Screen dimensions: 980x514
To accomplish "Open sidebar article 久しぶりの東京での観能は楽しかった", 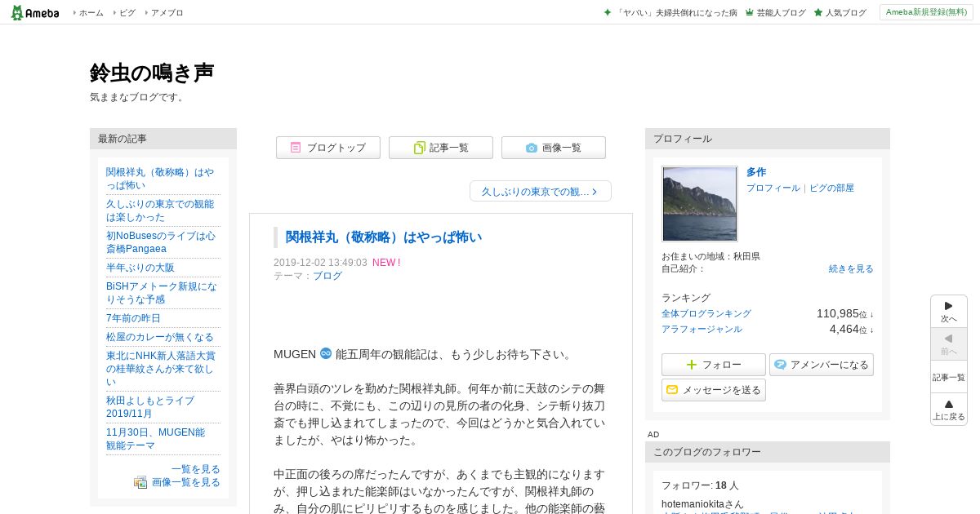I will tap(160, 210).
